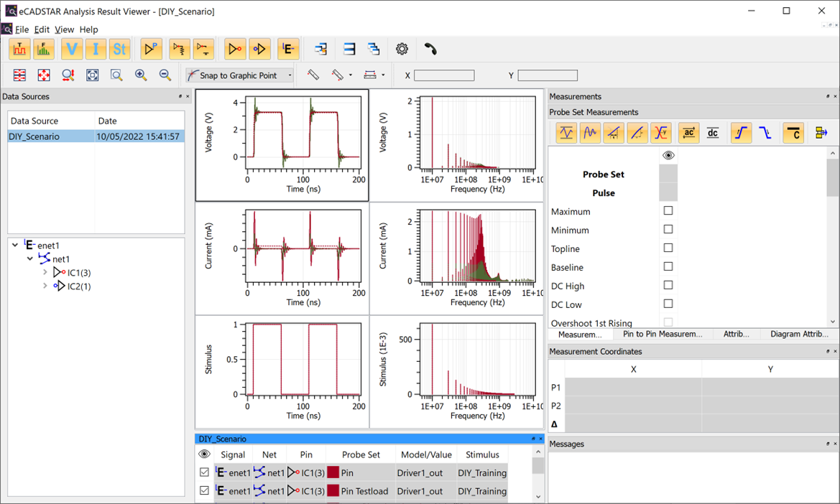This screenshot has height=504, width=840.
Task: Toggle the Current (I) waveform display button
Action: pos(96,50)
